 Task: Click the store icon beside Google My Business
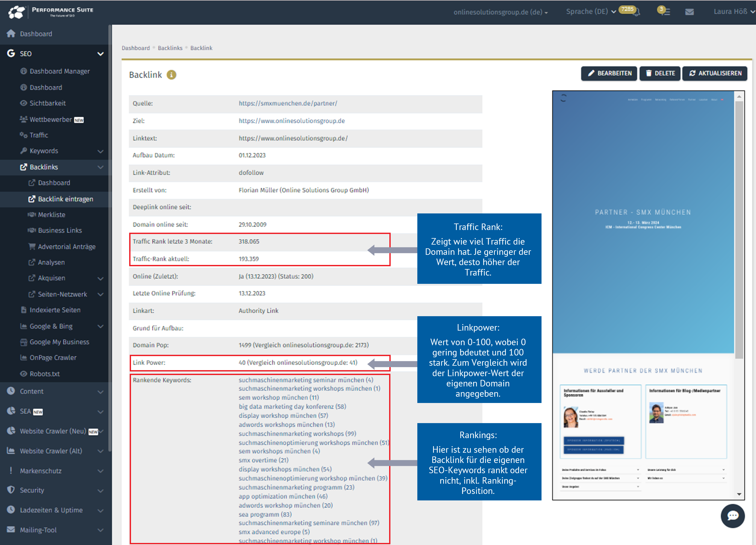tap(23, 342)
